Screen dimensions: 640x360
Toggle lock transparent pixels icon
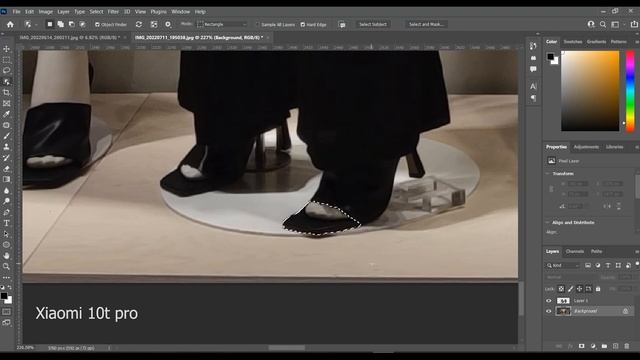coord(561,289)
